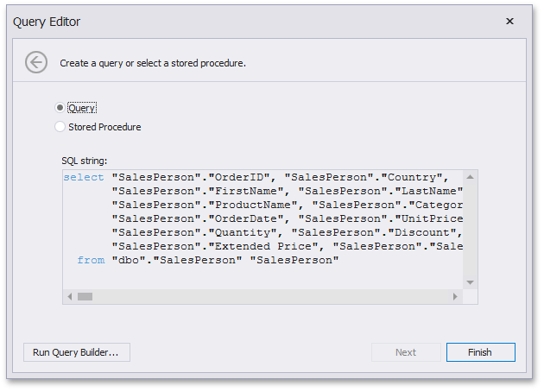Viewport: 544px width, 392px height.
Task: Click the back arrow icon
Action: click(35, 62)
